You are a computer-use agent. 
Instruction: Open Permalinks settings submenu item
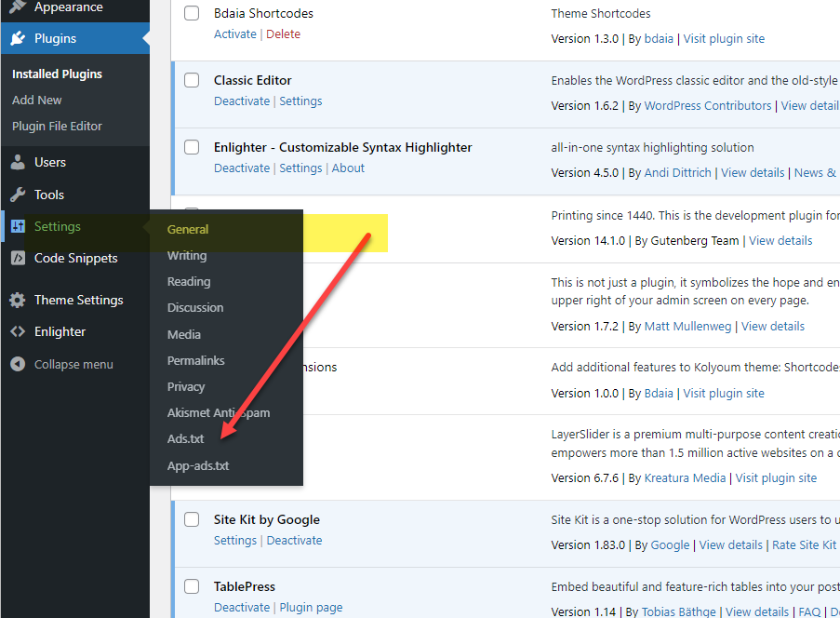[195, 361]
